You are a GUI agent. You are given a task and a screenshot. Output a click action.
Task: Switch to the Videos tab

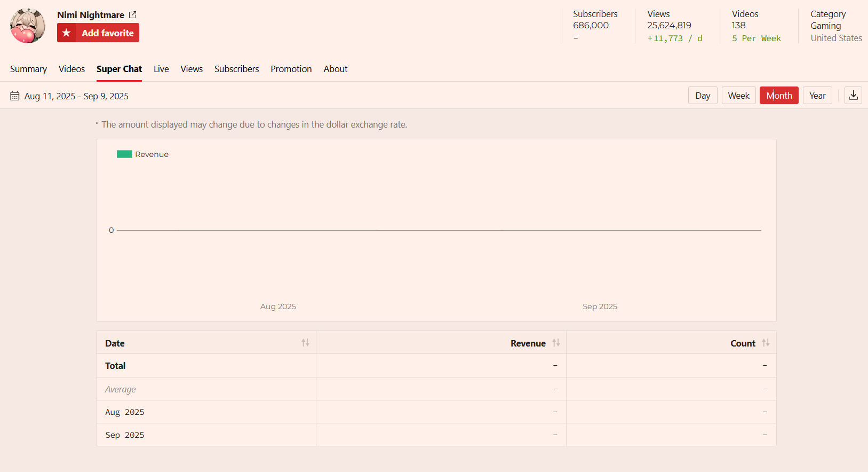click(x=71, y=69)
